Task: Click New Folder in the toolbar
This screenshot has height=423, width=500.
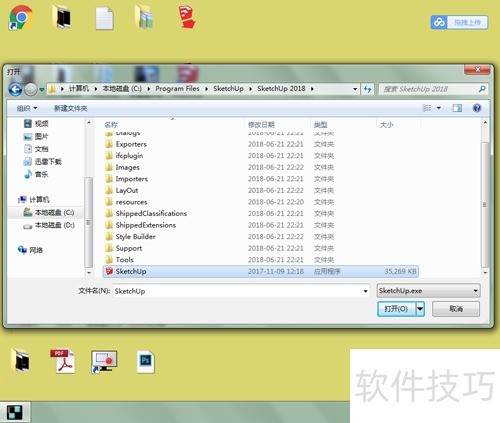Action: click(70, 108)
